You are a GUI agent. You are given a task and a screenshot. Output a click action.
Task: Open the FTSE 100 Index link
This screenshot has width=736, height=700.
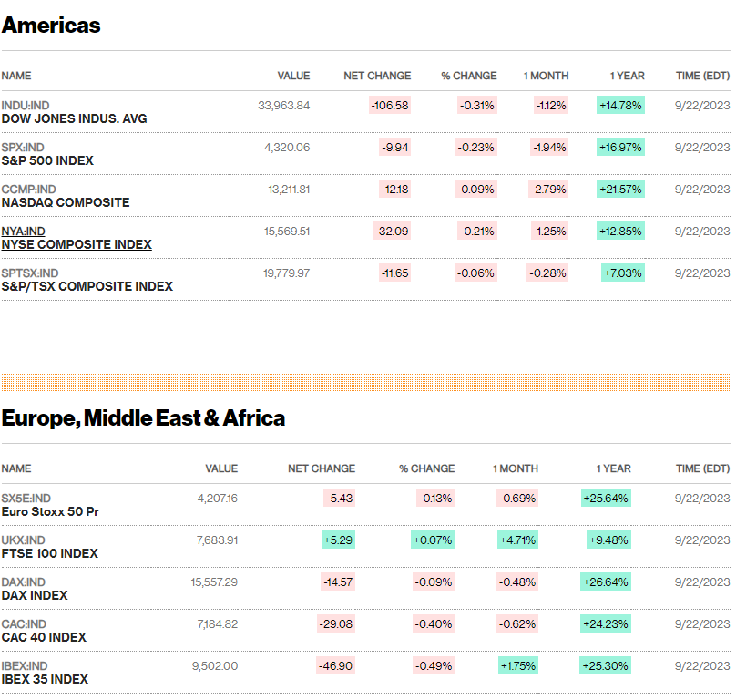click(x=50, y=553)
